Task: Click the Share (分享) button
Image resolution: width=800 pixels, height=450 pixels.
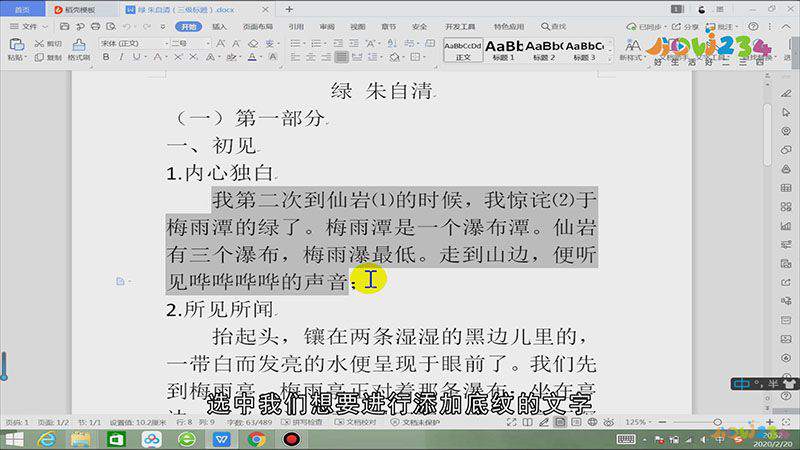Action: point(686,26)
